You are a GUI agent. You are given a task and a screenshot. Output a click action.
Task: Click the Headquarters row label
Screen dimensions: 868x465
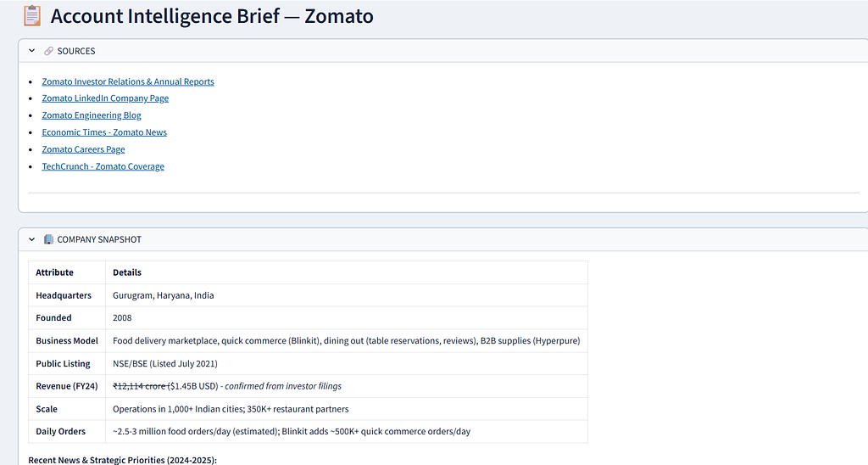click(64, 295)
